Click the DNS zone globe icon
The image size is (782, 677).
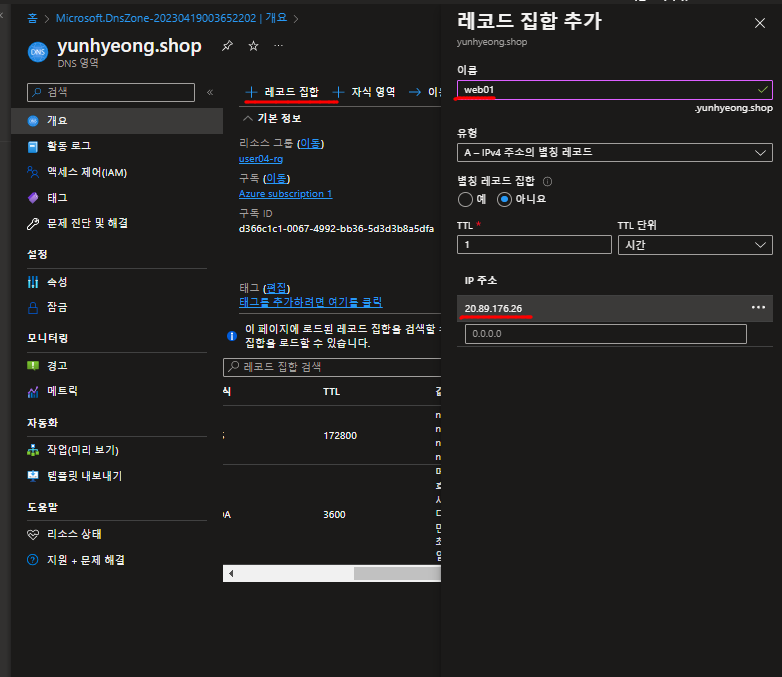(38, 52)
